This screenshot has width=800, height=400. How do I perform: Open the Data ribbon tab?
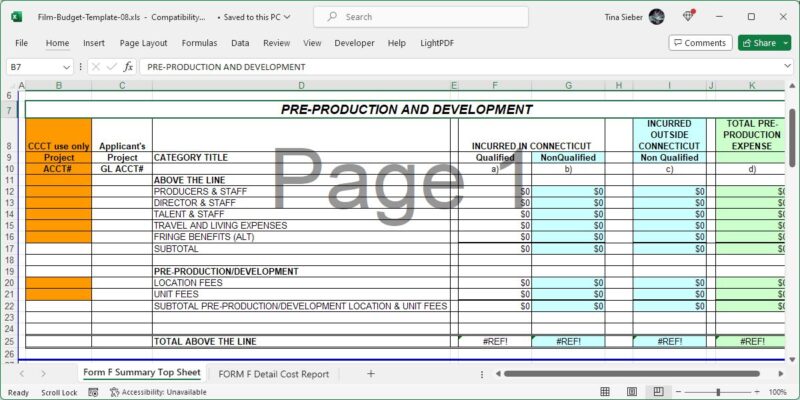pos(240,43)
